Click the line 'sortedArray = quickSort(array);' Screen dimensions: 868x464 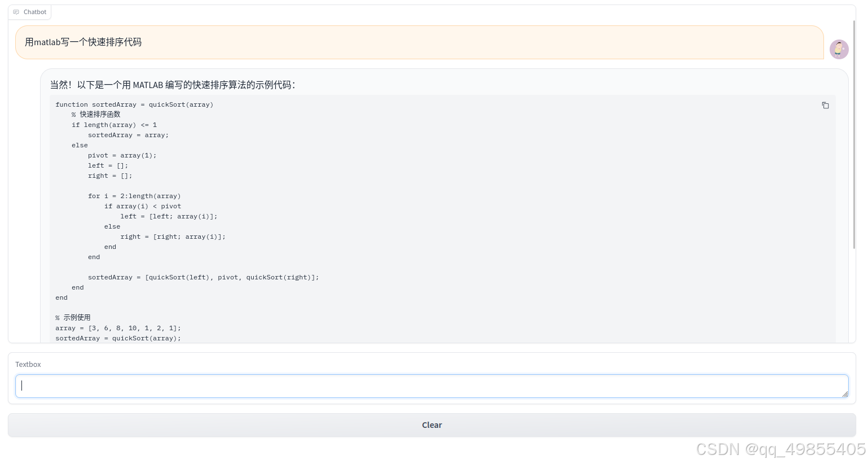tap(118, 339)
